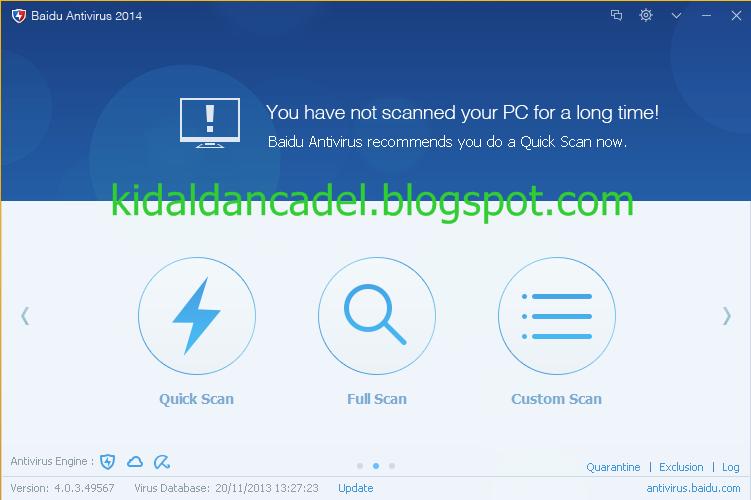
Task: Expand the title bar dropdown menu arrow
Action: pyautogui.click(x=676, y=16)
